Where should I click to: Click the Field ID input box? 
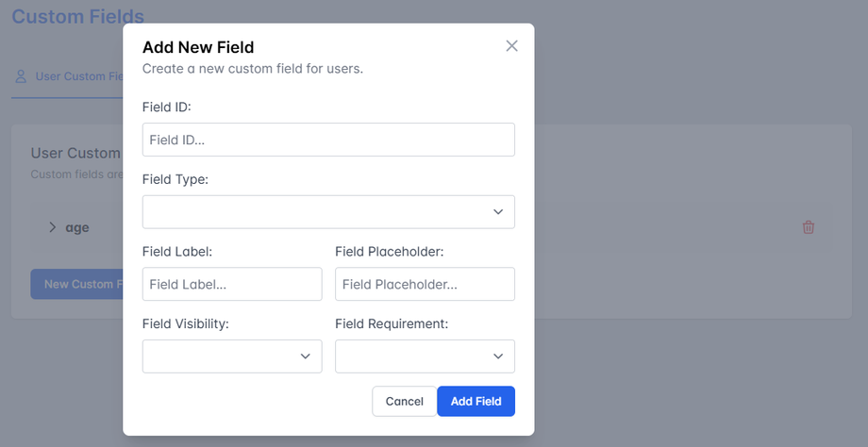pyautogui.click(x=328, y=140)
